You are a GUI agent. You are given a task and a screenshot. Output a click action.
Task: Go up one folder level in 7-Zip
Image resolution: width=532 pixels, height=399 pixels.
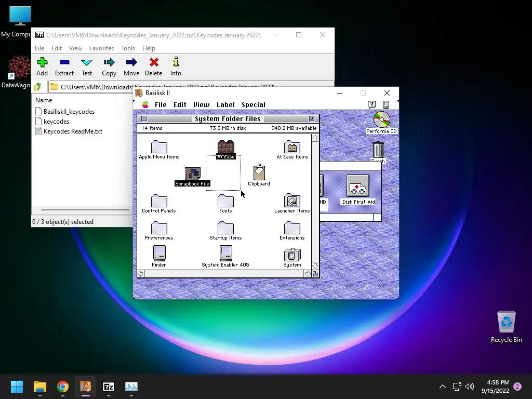point(38,87)
